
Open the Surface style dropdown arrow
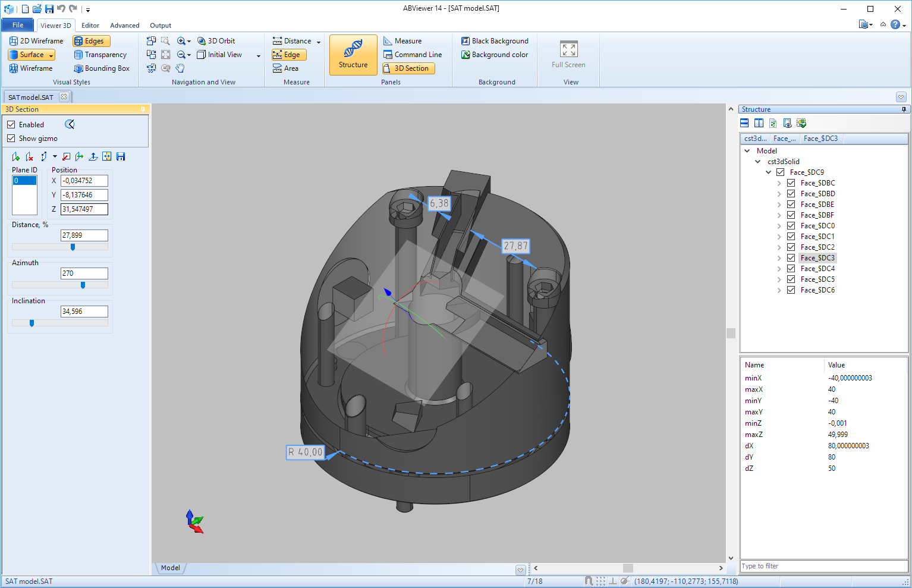[52, 55]
